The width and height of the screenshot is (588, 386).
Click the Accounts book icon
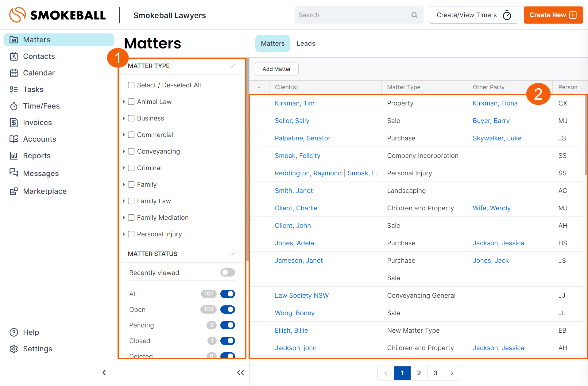click(x=14, y=139)
